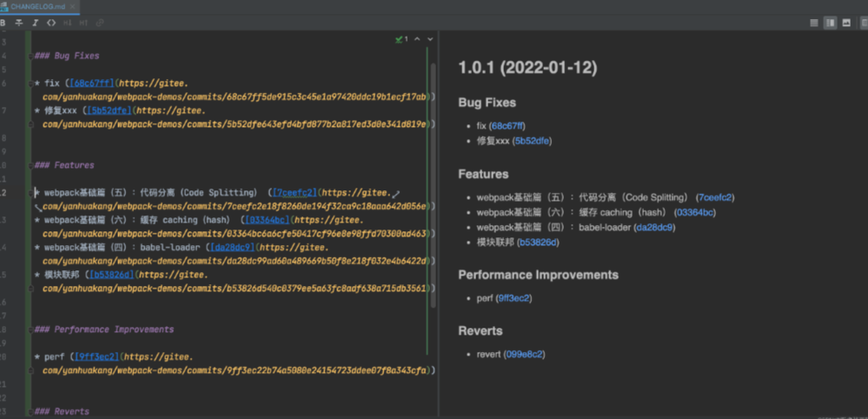The width and height of the screenshot is (868, 419).
Task: Click the 'Bug Fixes' heading in the preview
Action: (x=487, y=103)
